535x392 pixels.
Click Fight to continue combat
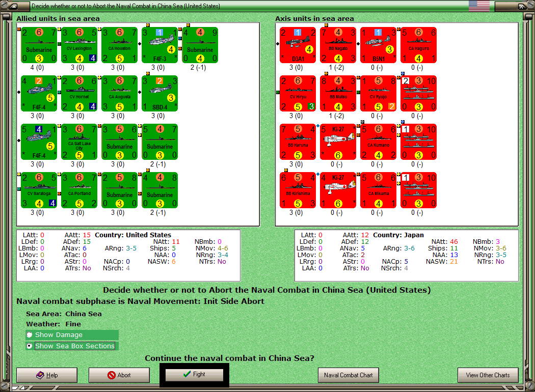coord(194,374)
